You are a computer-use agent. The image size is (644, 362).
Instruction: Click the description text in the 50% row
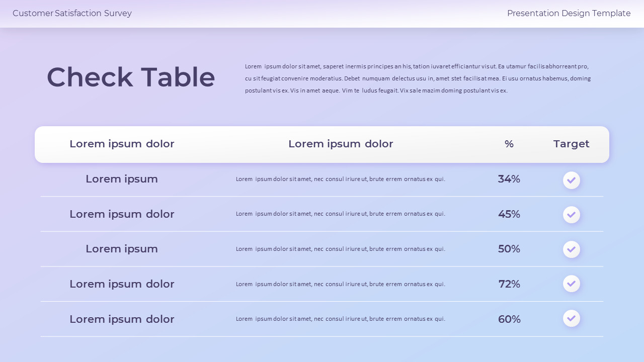(341, 249)
